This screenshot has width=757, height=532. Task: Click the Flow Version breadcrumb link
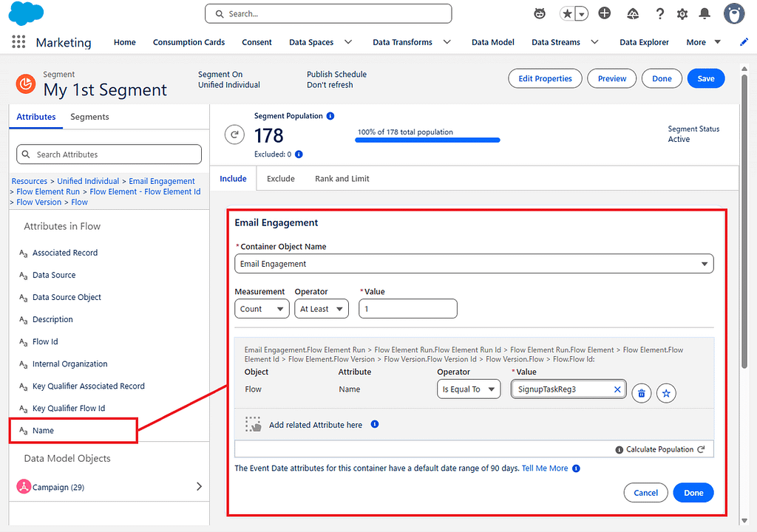[x=38, y=202]
